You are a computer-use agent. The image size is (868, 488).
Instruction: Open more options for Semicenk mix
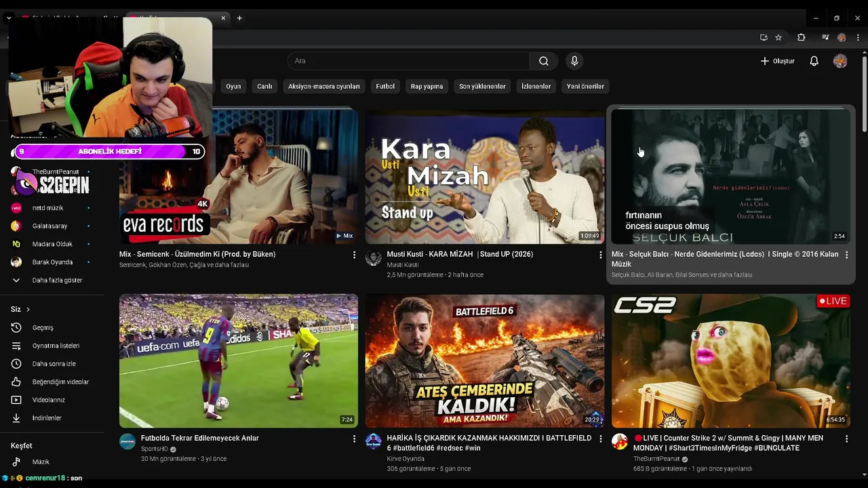pos(354,255)
